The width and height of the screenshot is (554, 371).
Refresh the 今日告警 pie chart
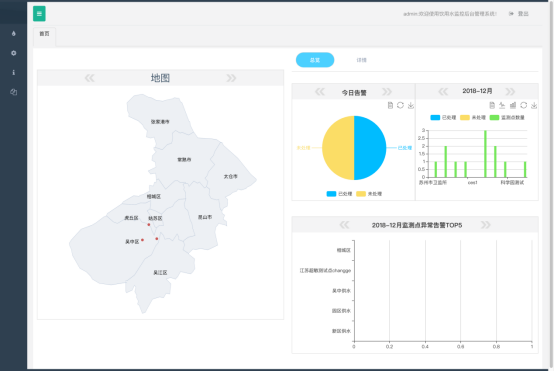coord(400,105)
